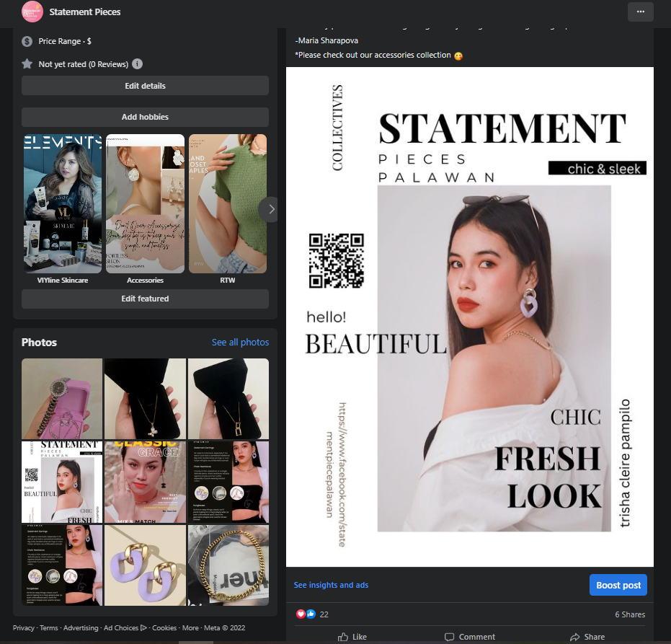Click the star rating icon
Viewport: 671px width, 644px height.
(x=27, y=64)
